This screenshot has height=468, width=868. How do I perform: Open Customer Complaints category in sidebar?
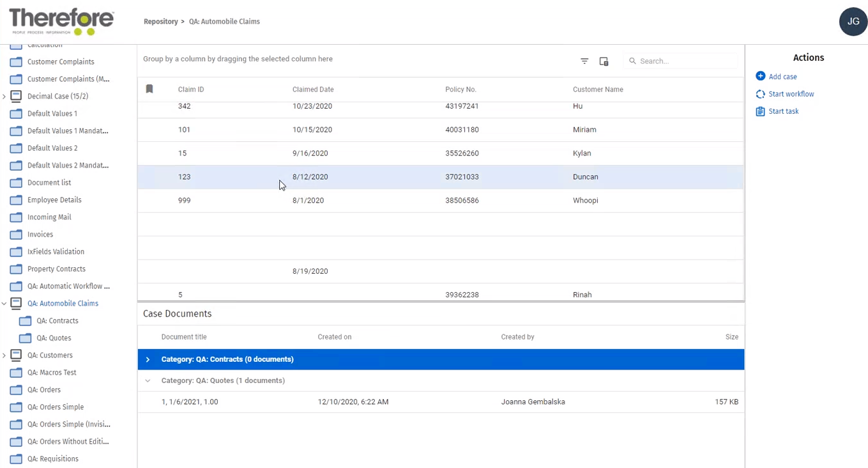point(61,62)
